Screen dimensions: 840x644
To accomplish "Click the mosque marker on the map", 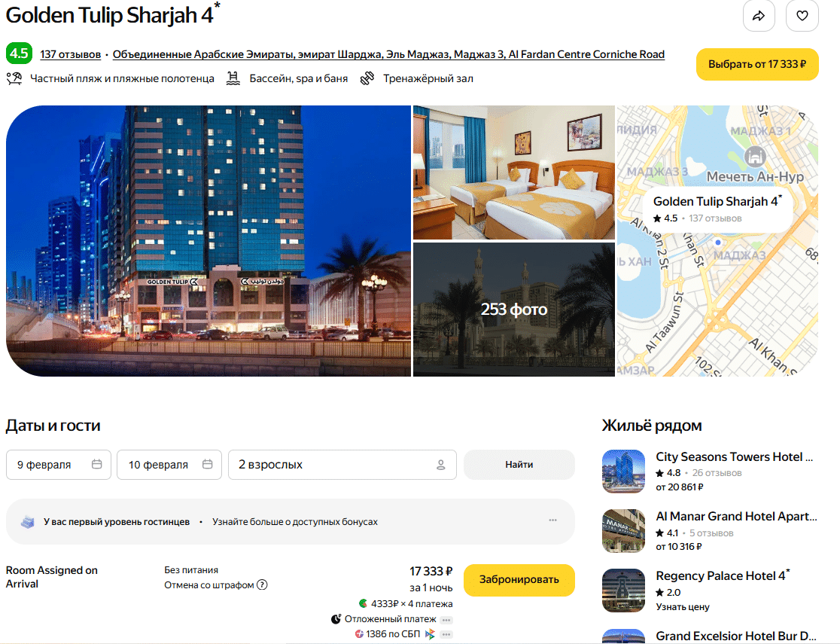I will [x=755, y=157].
